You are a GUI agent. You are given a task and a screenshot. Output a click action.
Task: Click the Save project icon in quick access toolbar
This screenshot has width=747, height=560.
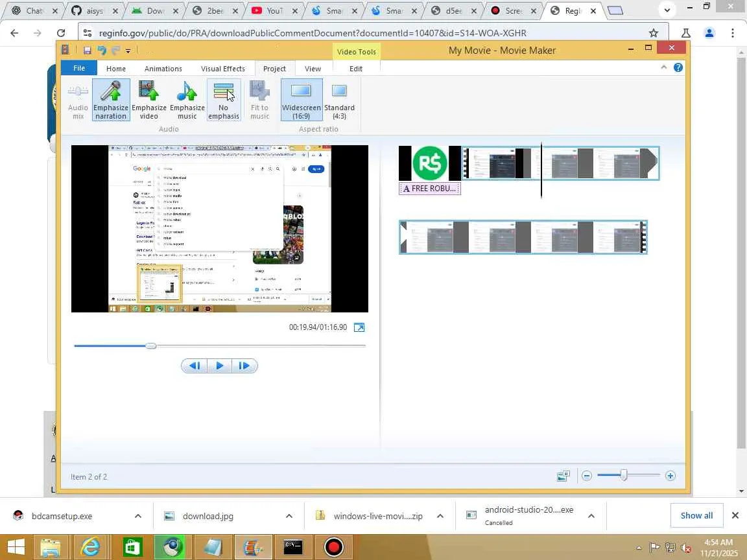pos(87,50)
